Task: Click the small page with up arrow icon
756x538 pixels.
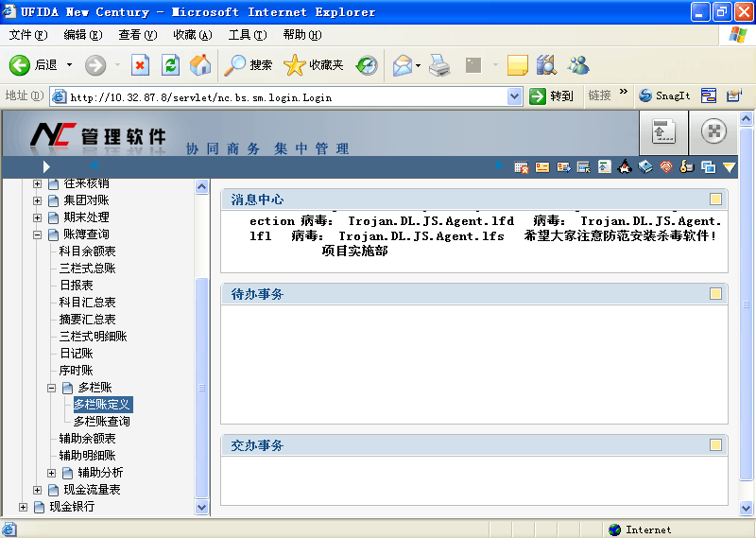Action: [604, 167]
